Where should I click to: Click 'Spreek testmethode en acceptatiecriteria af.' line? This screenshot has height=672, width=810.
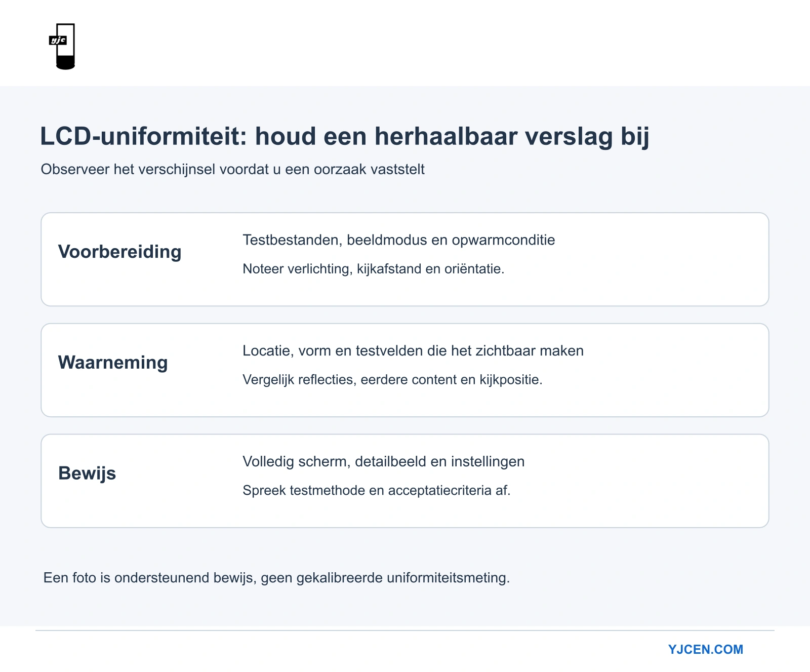[x=376, y=490]
